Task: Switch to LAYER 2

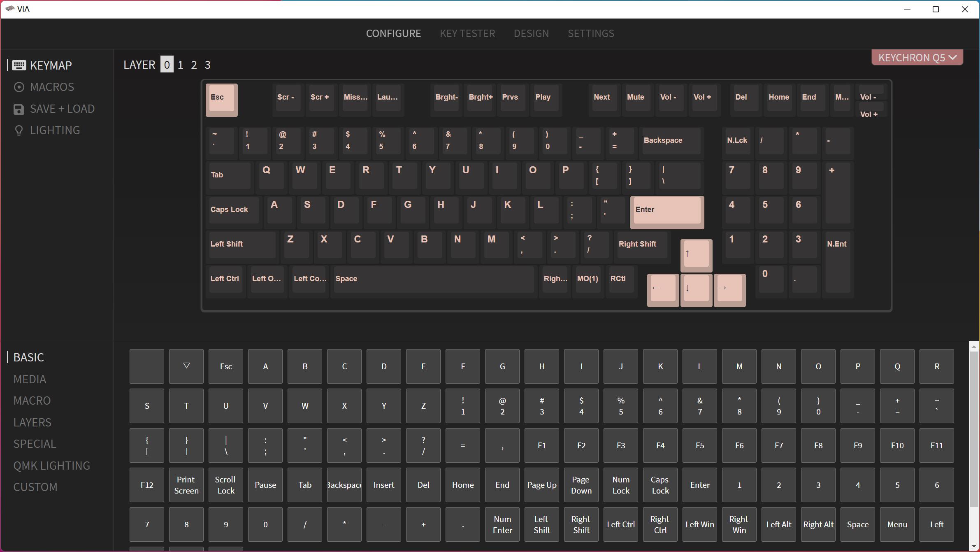Action: 194,65
